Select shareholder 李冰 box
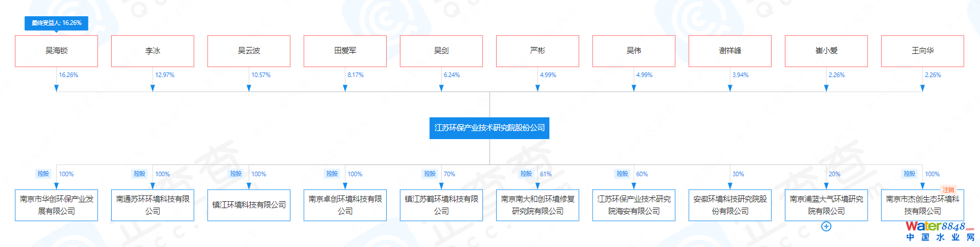This screenshot has height=247, width=980. 152,51
